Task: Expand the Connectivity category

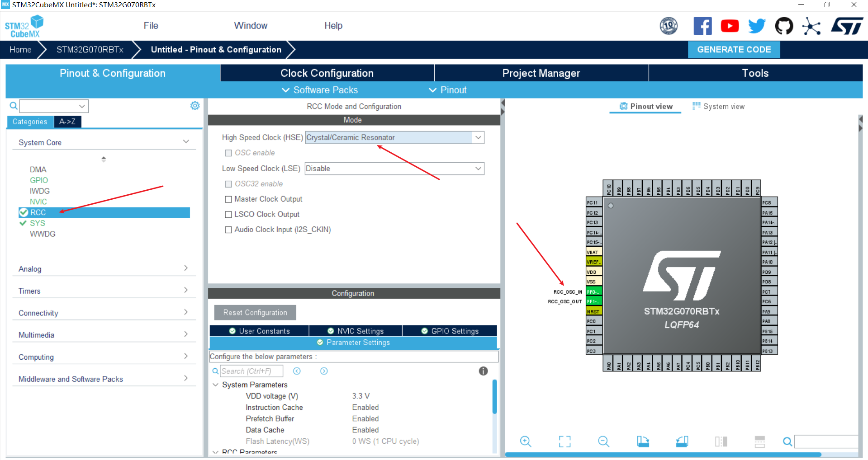Action: [x=103, y=313]
